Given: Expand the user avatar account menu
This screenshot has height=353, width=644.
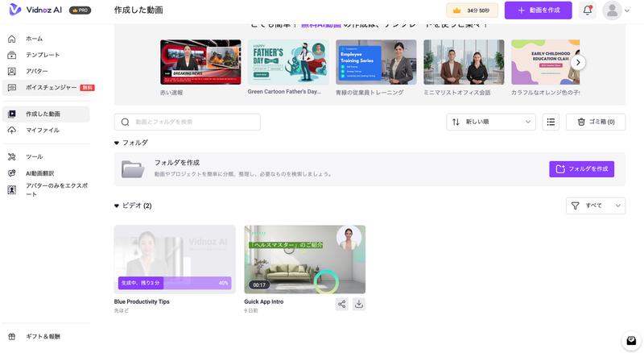Looking at the screenshot, I should click(617, 10).
